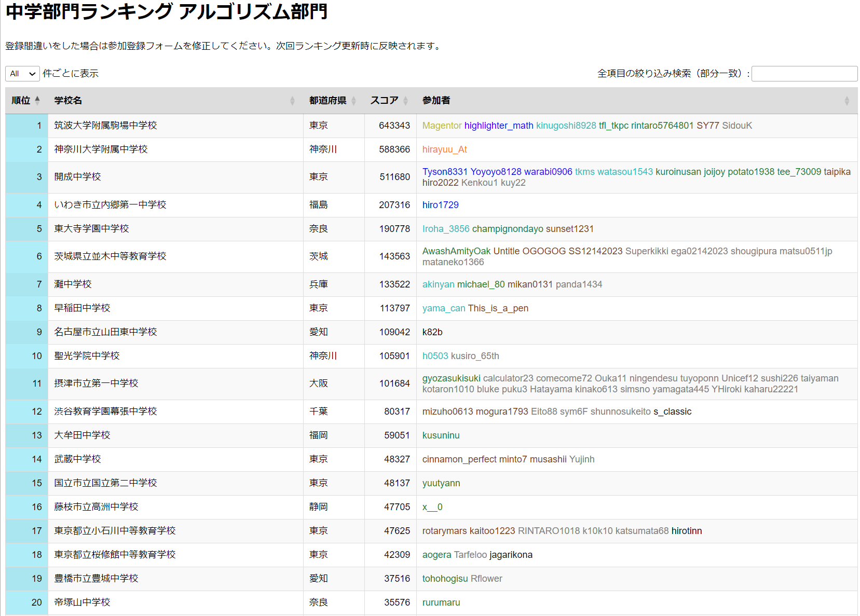860x616 pixels.
Task: Open h0503 user link
Action: [435, 356]
